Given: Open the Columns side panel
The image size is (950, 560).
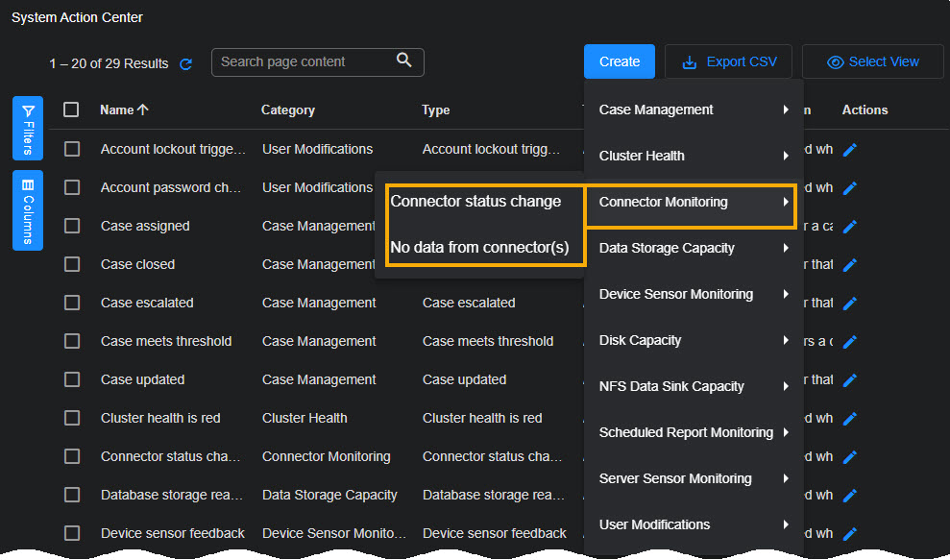Looking at the screenshot, I should pos(28,209).
